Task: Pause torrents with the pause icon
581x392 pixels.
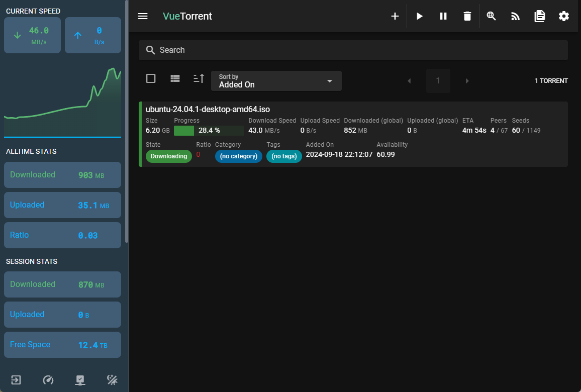Action: pyautogui.click(x=443, y=16)
